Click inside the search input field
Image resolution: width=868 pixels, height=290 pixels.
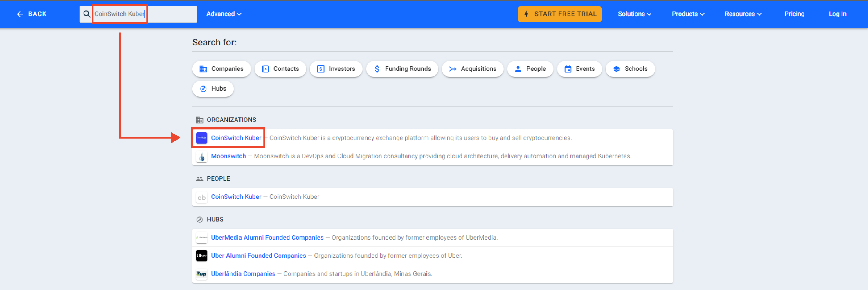coord(120,14)
